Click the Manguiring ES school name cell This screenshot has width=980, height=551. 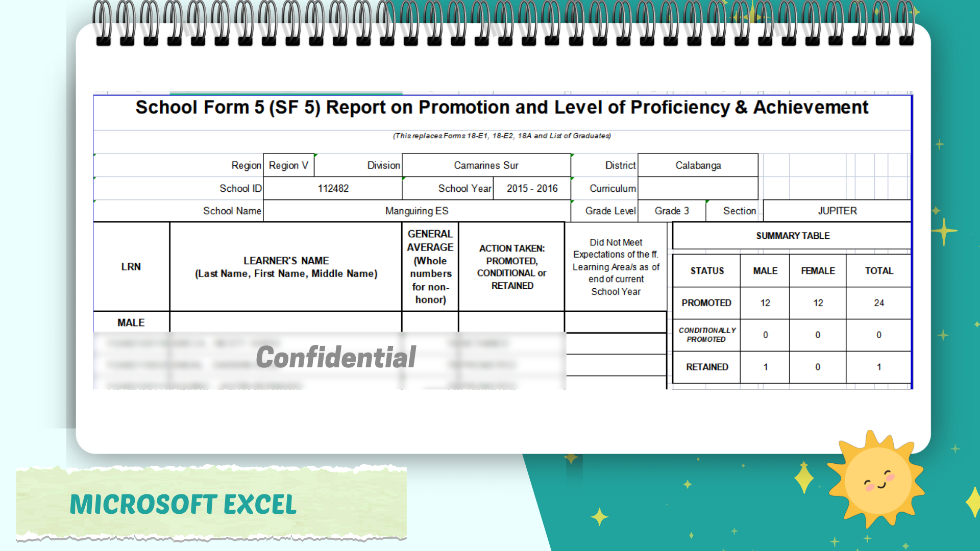point(416,211)
